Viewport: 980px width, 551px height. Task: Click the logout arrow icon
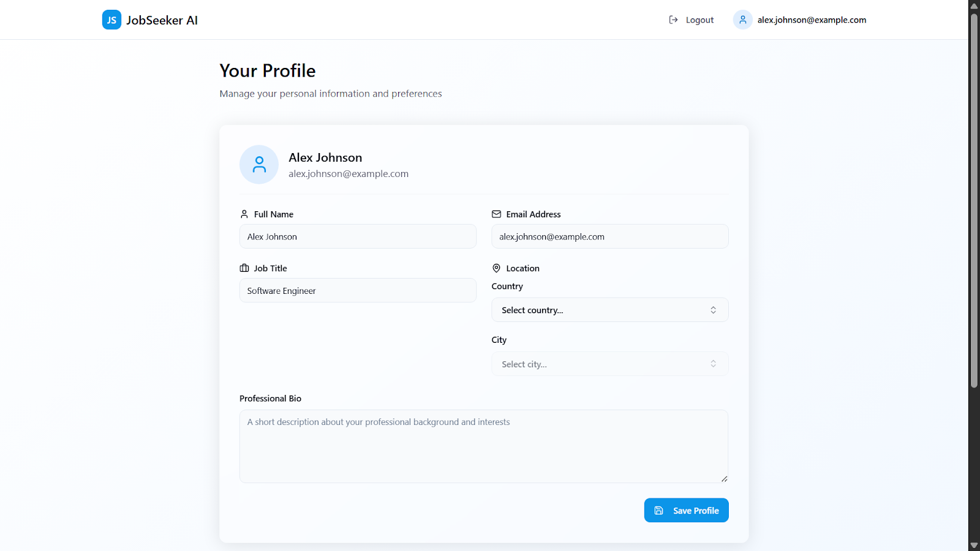673,20
